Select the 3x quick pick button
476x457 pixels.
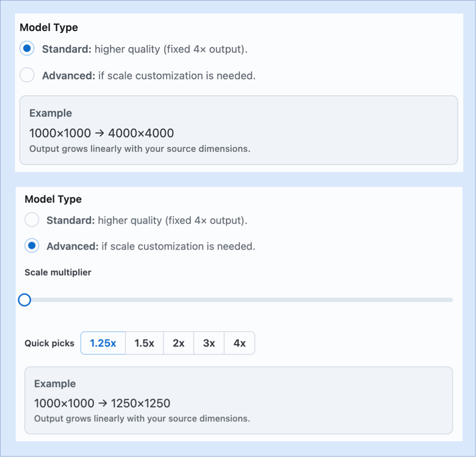click(209, 343)
